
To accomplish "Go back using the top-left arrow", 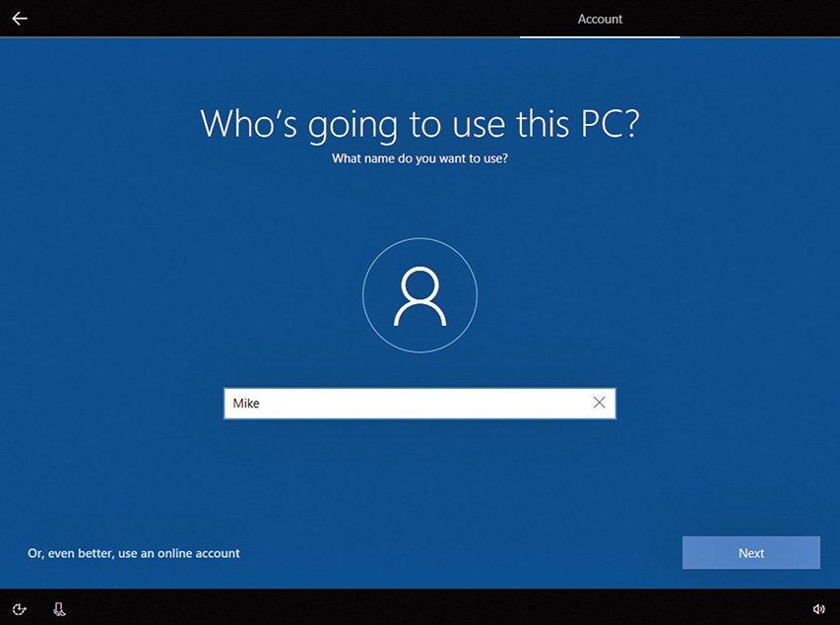I will 20,19.
